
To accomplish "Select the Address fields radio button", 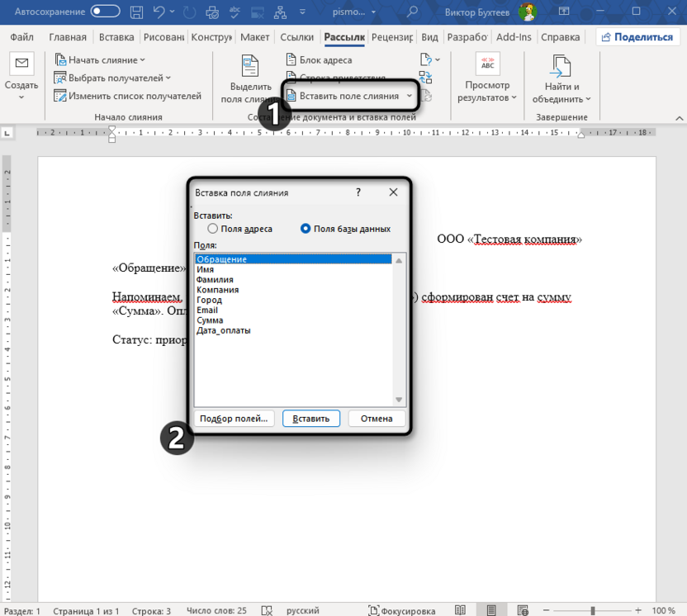I will point(212,229).
